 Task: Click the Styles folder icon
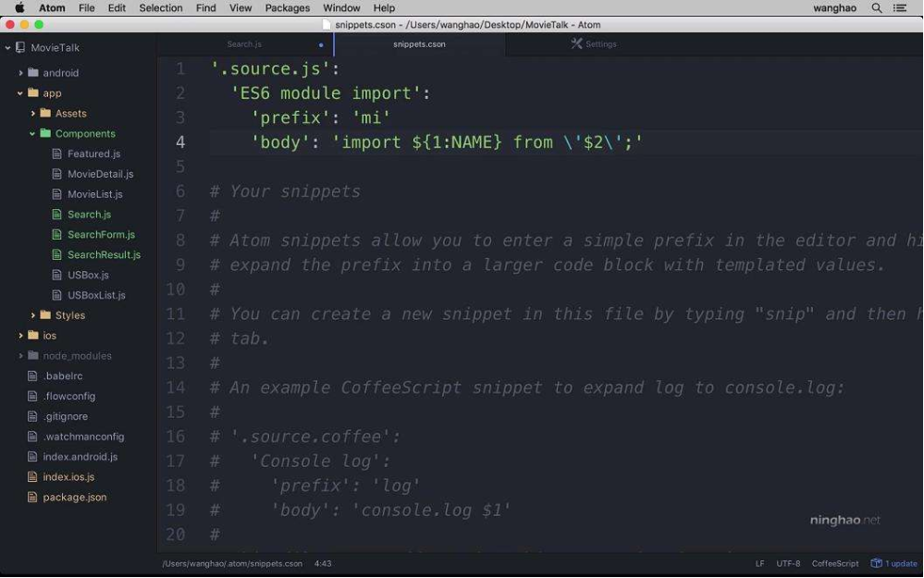pyautogui.click(x=45, y=314)
